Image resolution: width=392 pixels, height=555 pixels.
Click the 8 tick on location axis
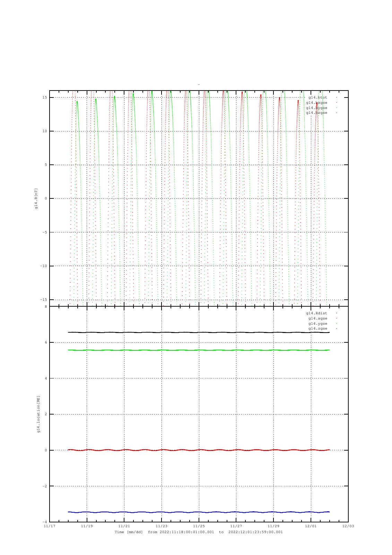pos(46,307)
